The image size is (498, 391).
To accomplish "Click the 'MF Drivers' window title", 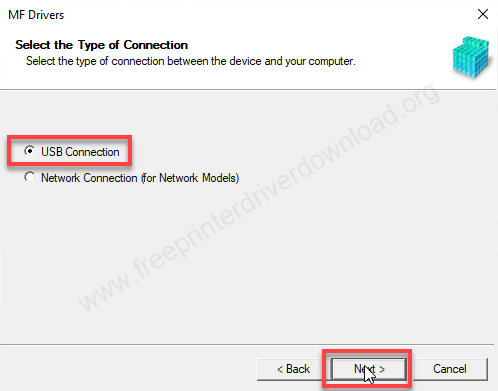I will (36, 15).
